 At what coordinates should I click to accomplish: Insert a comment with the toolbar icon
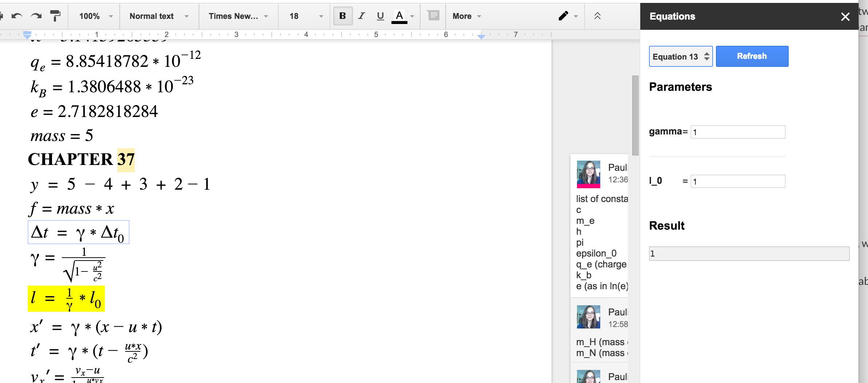(x=433, y=16)
